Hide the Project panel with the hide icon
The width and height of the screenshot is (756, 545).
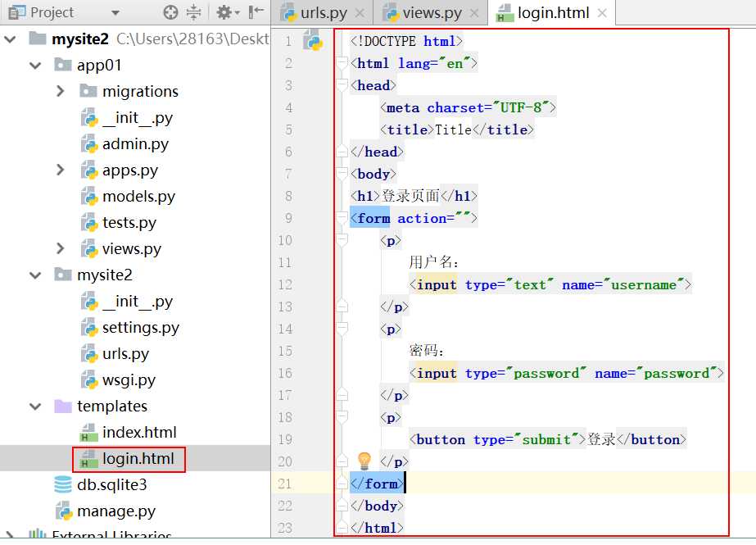tap(256, 12)
